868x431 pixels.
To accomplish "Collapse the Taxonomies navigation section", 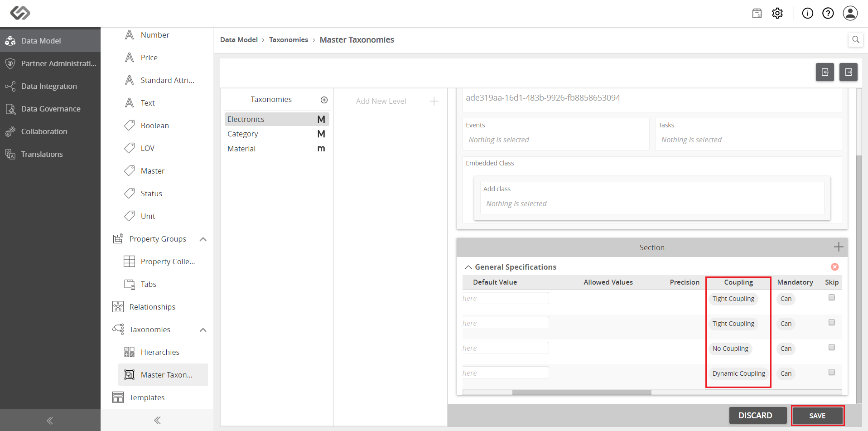I will tap(203, 330).
